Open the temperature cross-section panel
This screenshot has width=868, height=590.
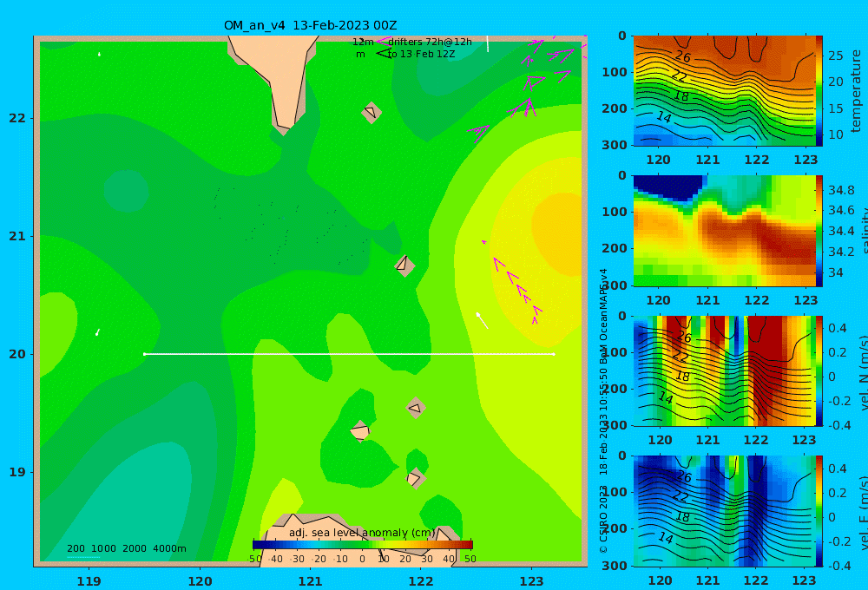[x=724, y=91]
